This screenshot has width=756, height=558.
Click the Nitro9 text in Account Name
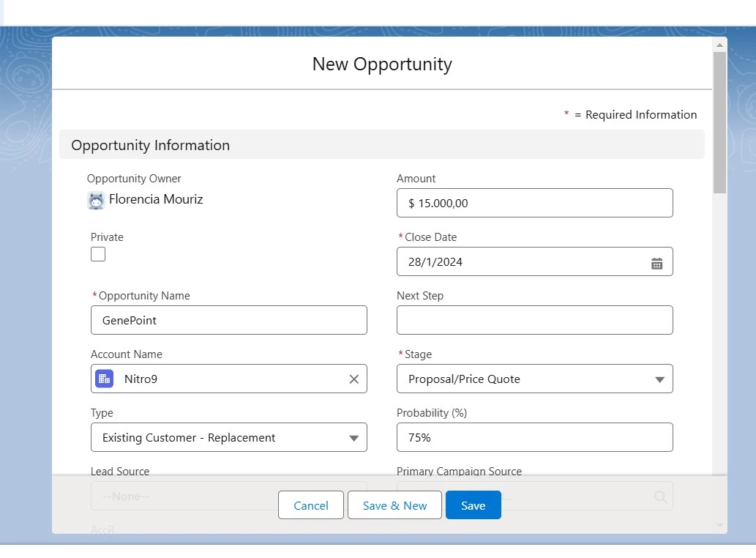pos(141,379)
